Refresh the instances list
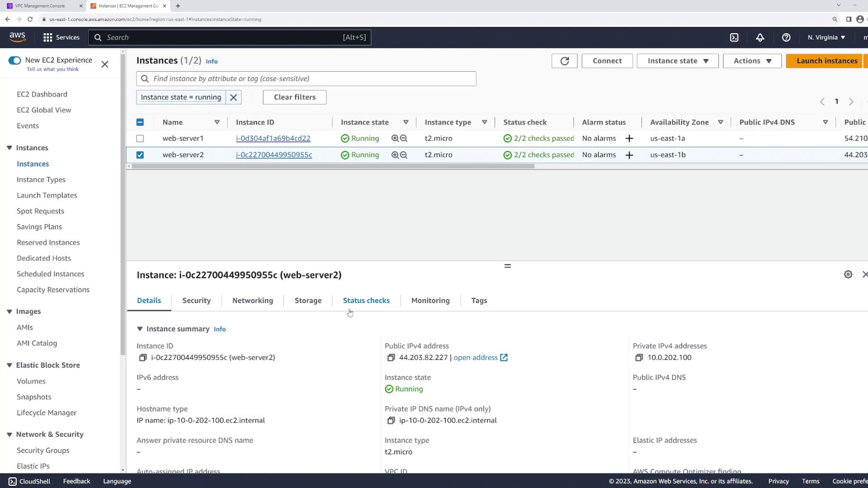Image resolution: width=868 pixels, height=488 pixels. [564, 61]
